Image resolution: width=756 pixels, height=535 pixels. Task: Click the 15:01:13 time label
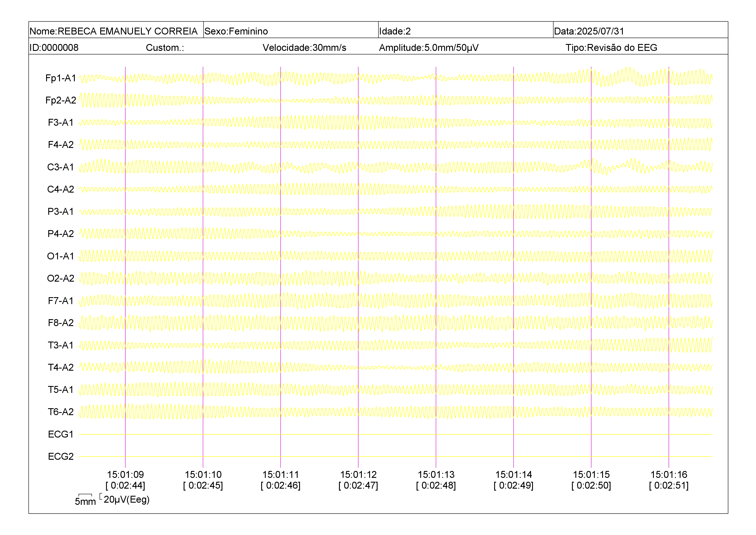(436, 475)
